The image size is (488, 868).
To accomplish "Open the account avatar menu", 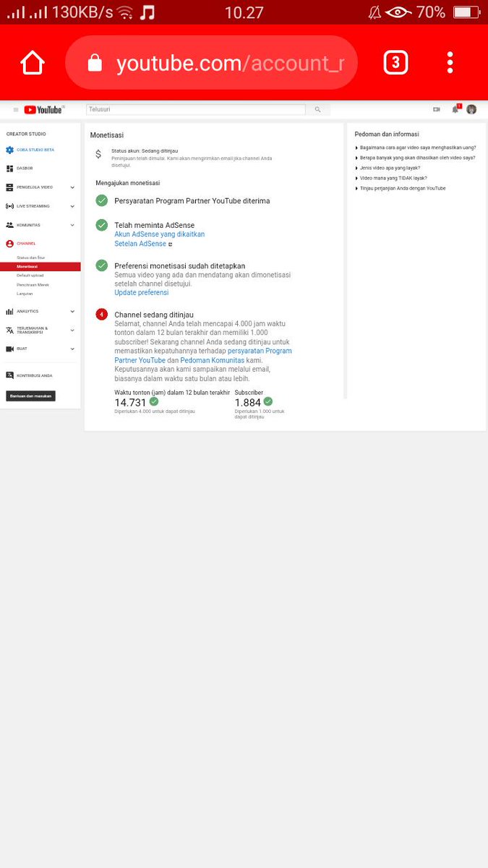I will coord(471,109).
